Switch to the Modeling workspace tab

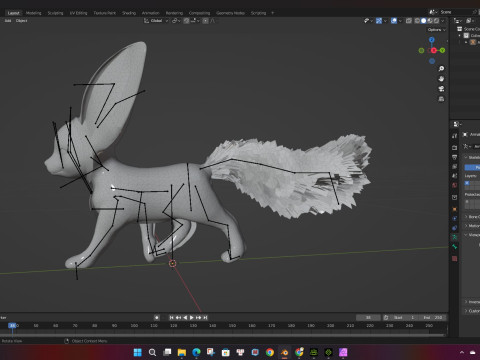(33, 13)
